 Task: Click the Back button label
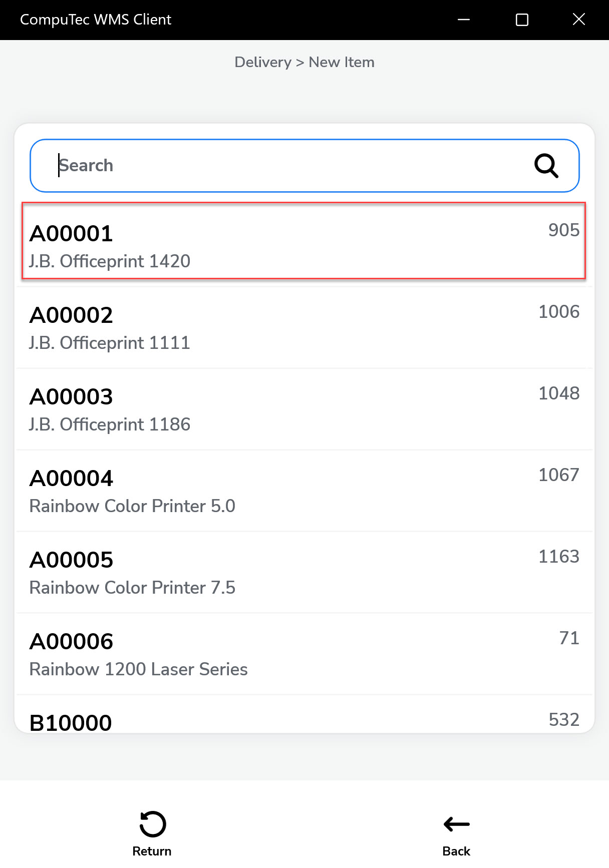[456, 850]
